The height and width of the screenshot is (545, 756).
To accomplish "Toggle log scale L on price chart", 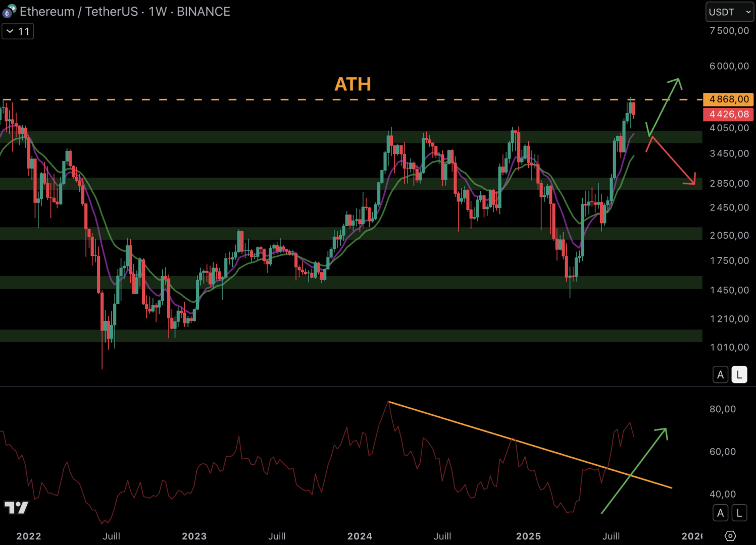I will (x=739, y=375).
